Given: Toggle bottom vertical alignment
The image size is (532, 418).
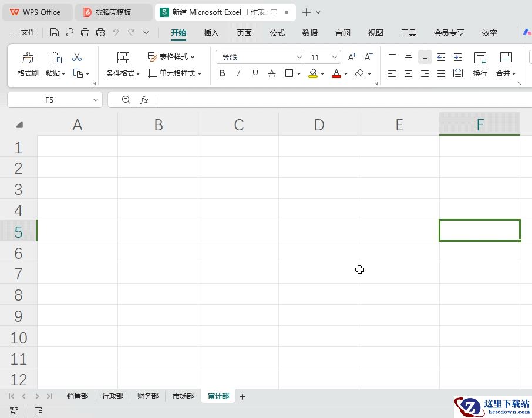Looking at the screenshot, I should coord(425,57).
